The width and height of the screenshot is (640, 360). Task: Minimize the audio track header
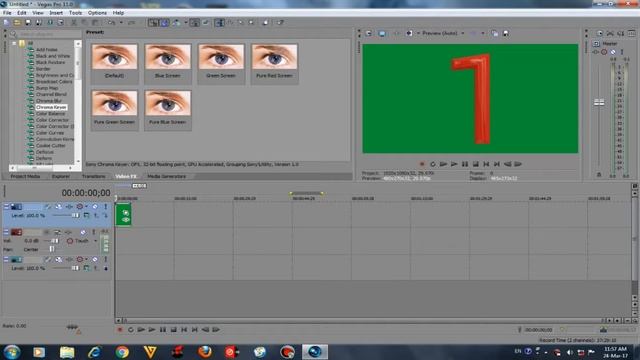(6, 232)
